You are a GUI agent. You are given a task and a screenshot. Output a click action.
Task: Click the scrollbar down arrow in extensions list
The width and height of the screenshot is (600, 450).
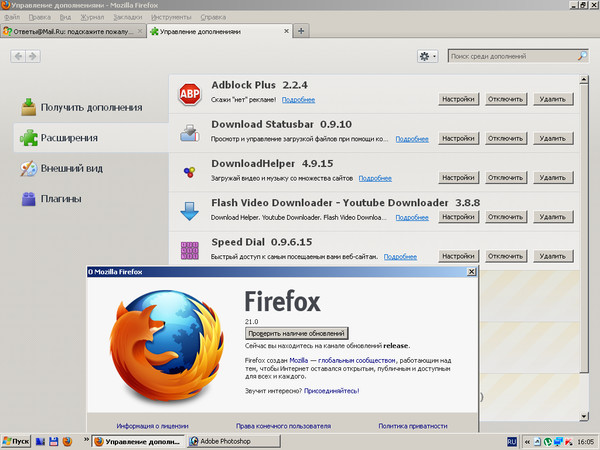click(584, 416)
